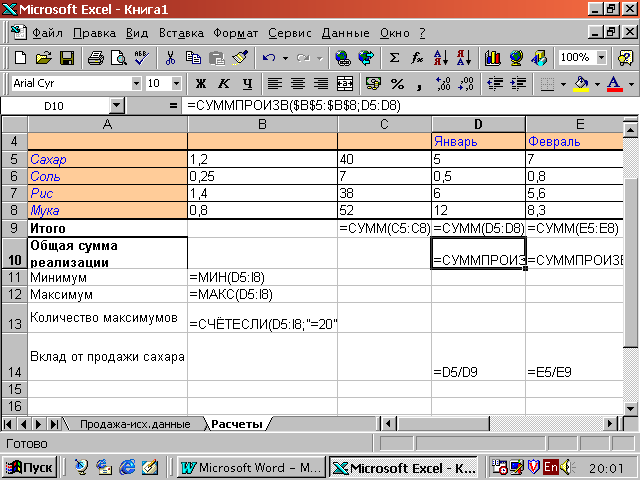
Task: Open the Вставка menu
Action: 181,33
